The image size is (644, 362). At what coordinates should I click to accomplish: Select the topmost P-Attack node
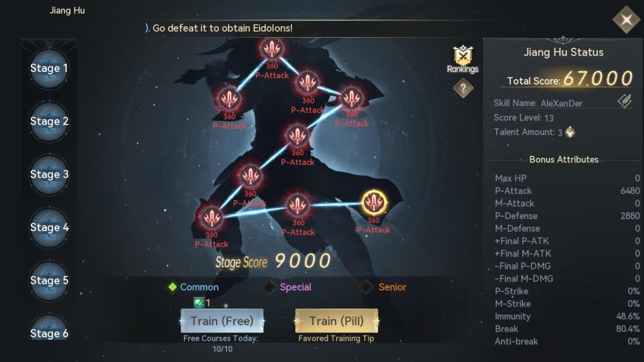coord(272,49)
